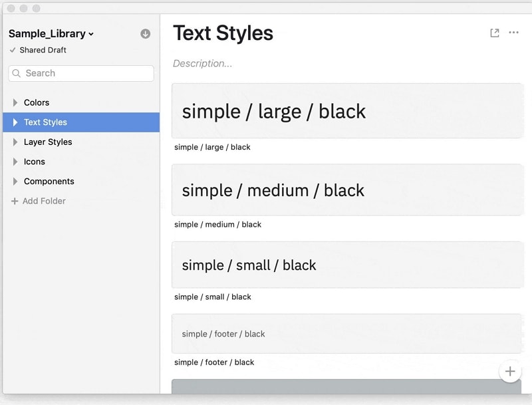532x405 pixels.
Task: Click Add Folder
Action: click(44, 201)
